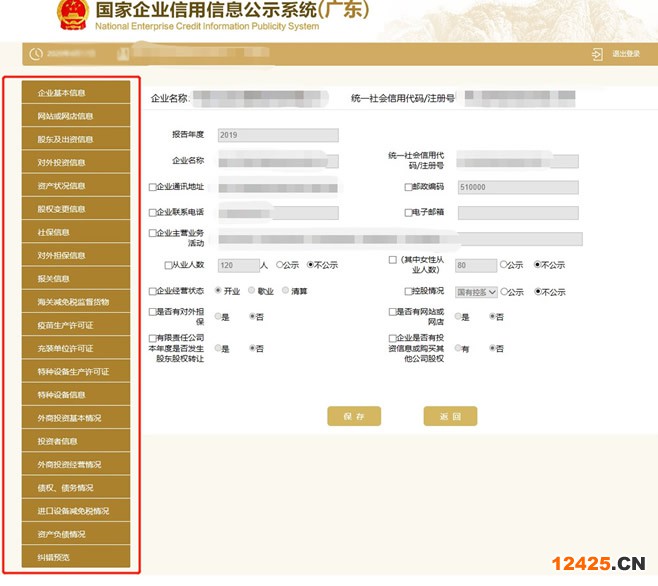Check the 有限责任公司股东股权转让 checkbox
Viewport: 658px width, 586px height.
[x=153, y=338]
